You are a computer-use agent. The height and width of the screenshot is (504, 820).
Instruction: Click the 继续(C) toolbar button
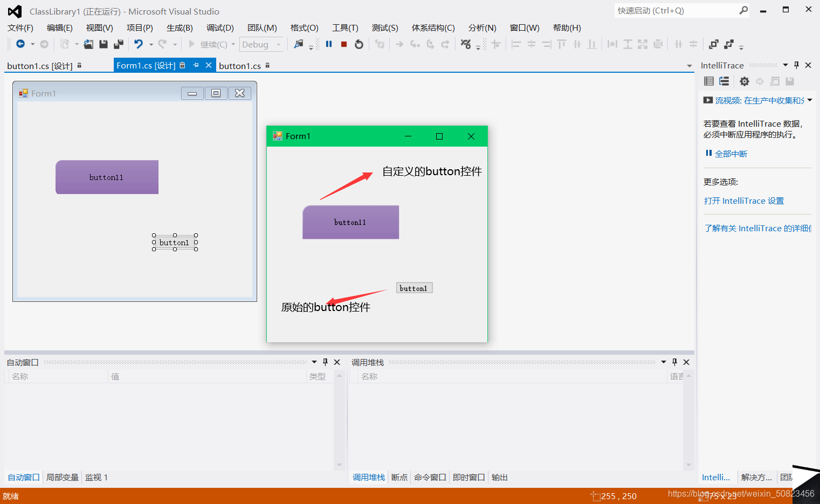tap(208, 44)
